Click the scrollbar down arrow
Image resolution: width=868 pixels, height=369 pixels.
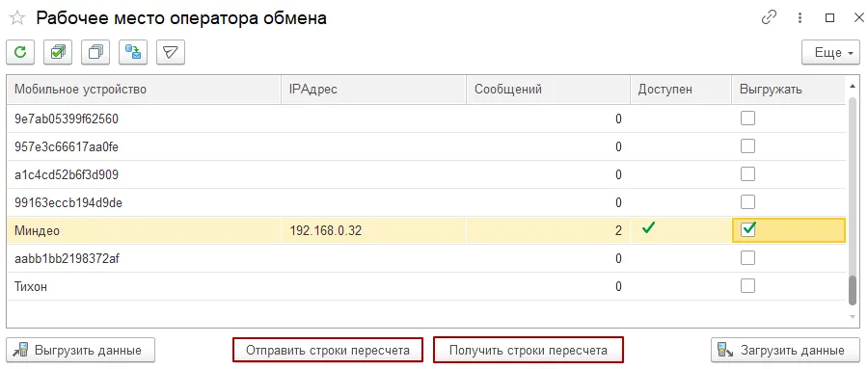(x=854, y=317)
